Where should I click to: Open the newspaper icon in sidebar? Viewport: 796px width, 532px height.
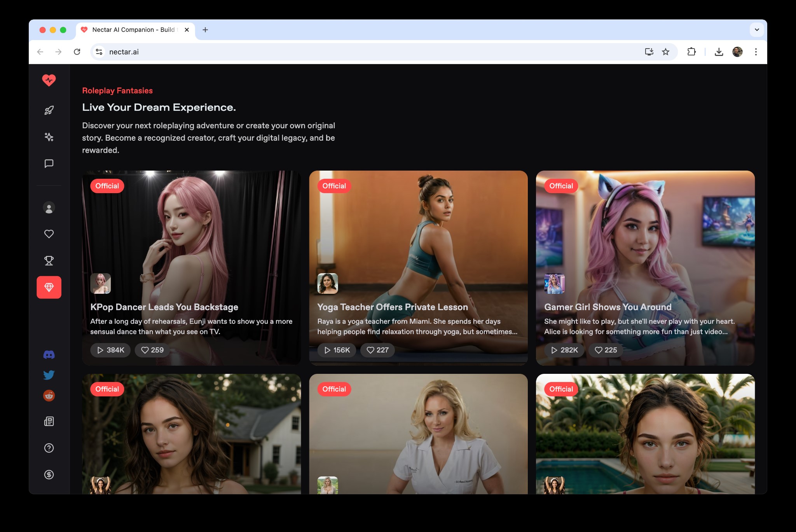click(49, 422)
